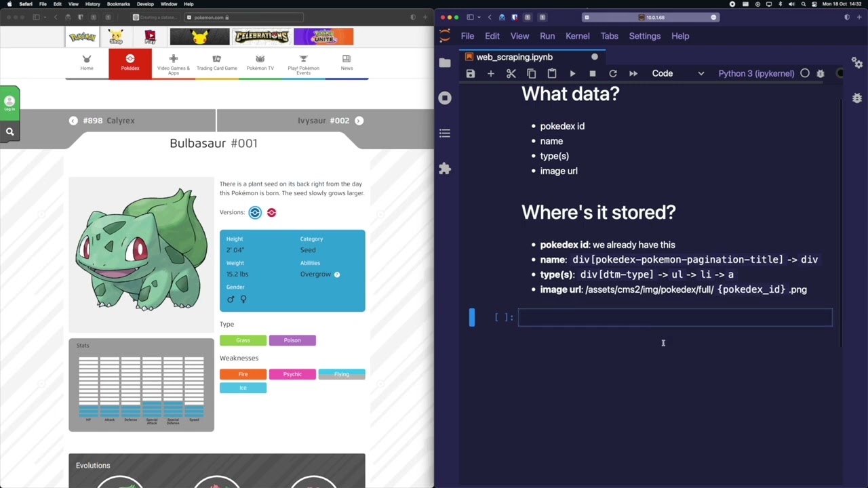Viewport: 868px width, 488px height.
Task: Run the selected cell with play icon
Action: point(572,73)
